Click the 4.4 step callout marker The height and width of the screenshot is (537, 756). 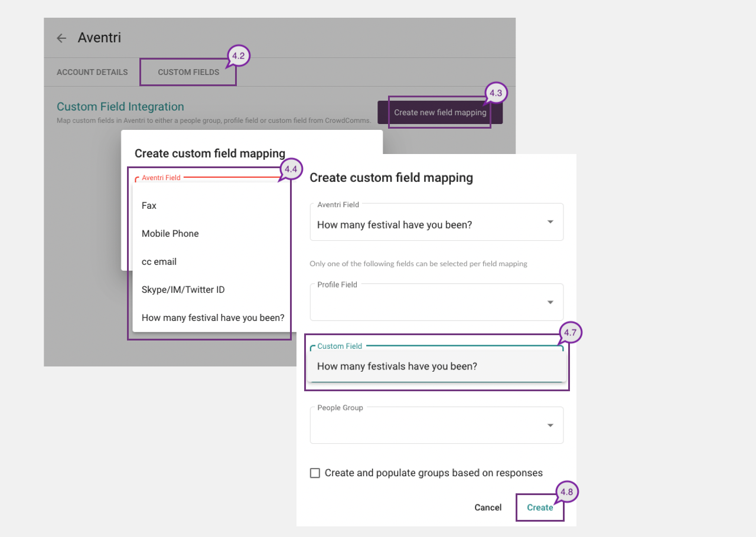pyautogui.click(x=291, y=169)
